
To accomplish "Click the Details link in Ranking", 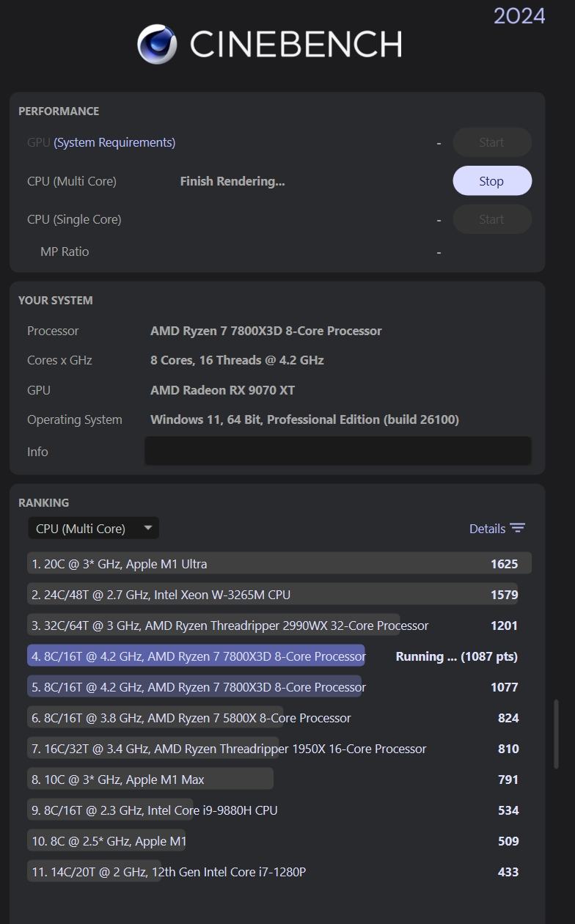I will (x=487, y=529).
